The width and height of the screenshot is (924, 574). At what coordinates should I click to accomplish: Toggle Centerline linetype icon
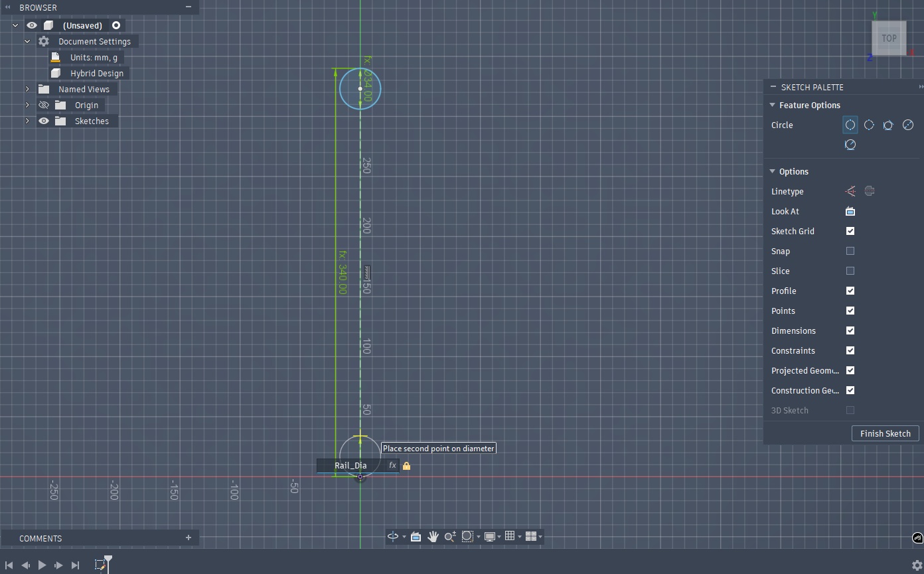point(870,191)
